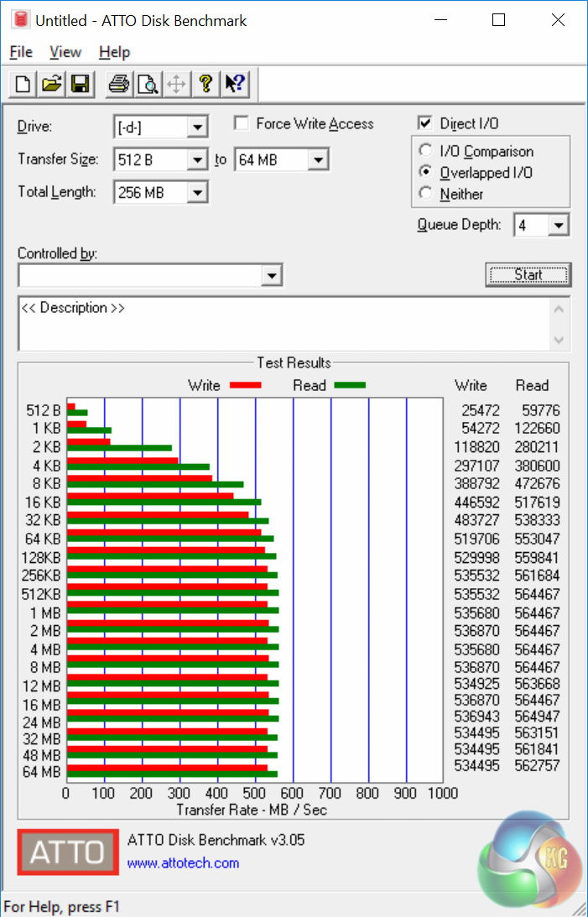Click the green Read legend swatch
The height and width of the screenshot is (917, 588).
pyautogui.click(x=350, y=385)
